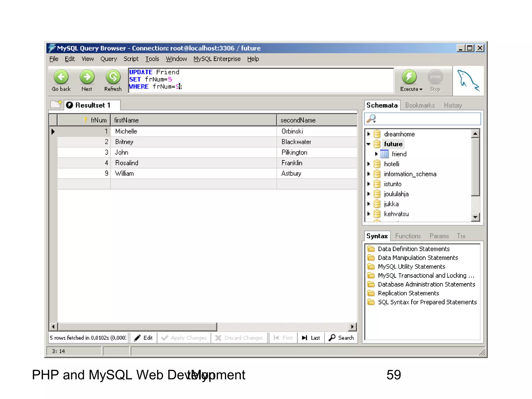This screenshot has height=399, width=532.
Task: Click the MySQL dolphin logo
Action: tap(468, 81)
